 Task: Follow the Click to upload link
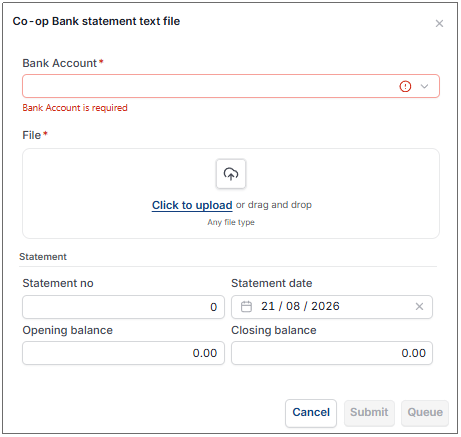(192, 205)
